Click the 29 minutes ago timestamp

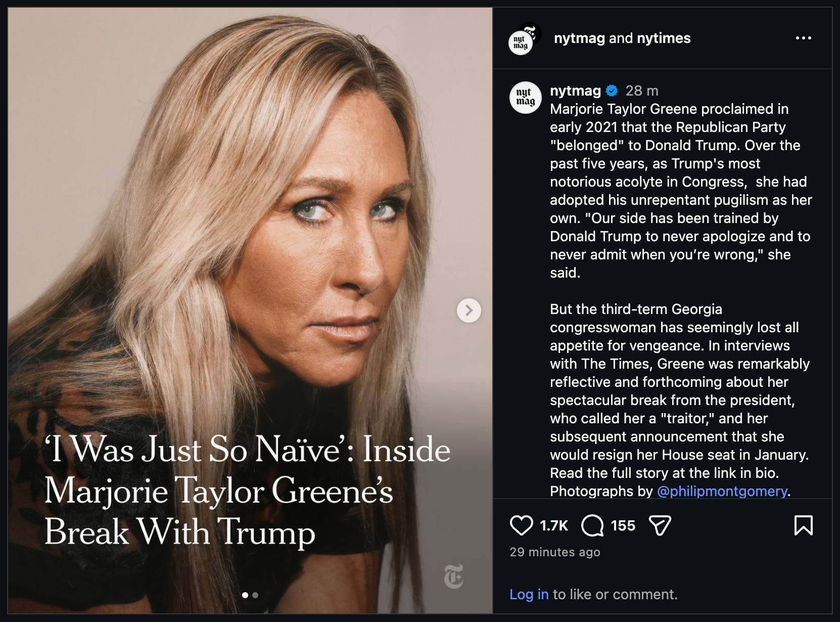coord(555,552)
